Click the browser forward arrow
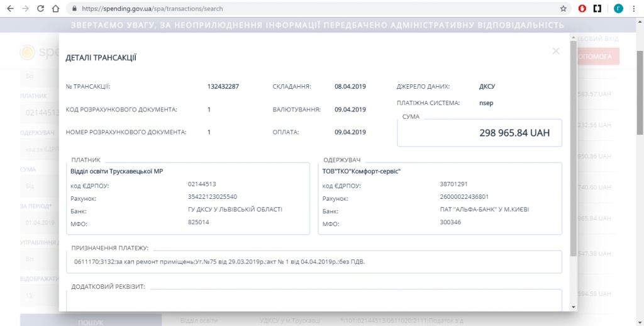This screenshot has width=644, height=326. click(x=25, y=9)
